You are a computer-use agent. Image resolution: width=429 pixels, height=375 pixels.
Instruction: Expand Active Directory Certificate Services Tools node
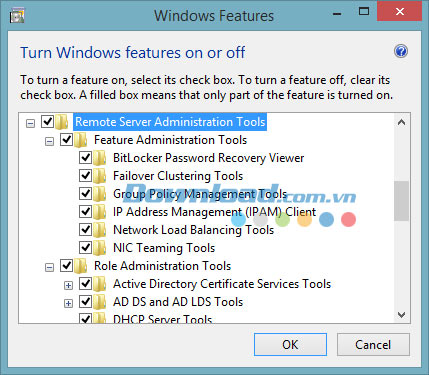click(x=68, y=286)
